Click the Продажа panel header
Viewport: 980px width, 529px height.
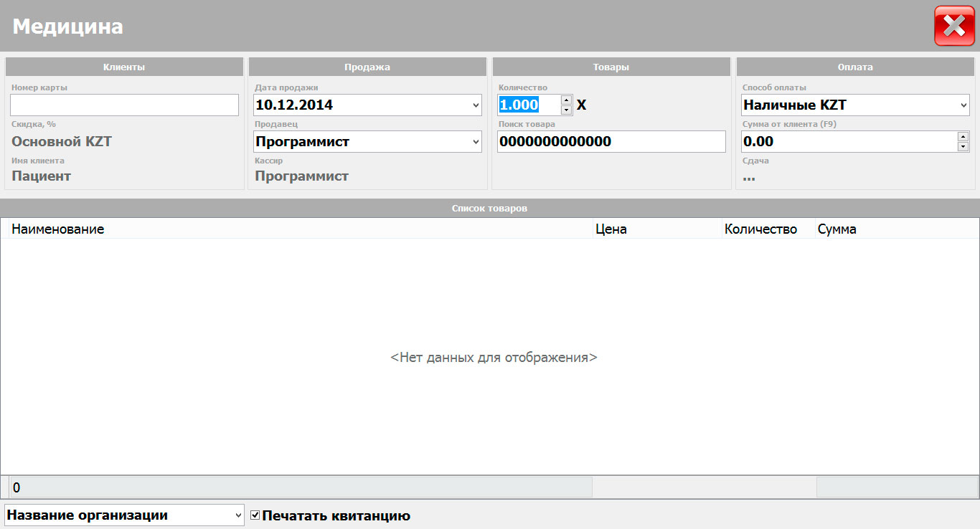click(x=367, y=67)
